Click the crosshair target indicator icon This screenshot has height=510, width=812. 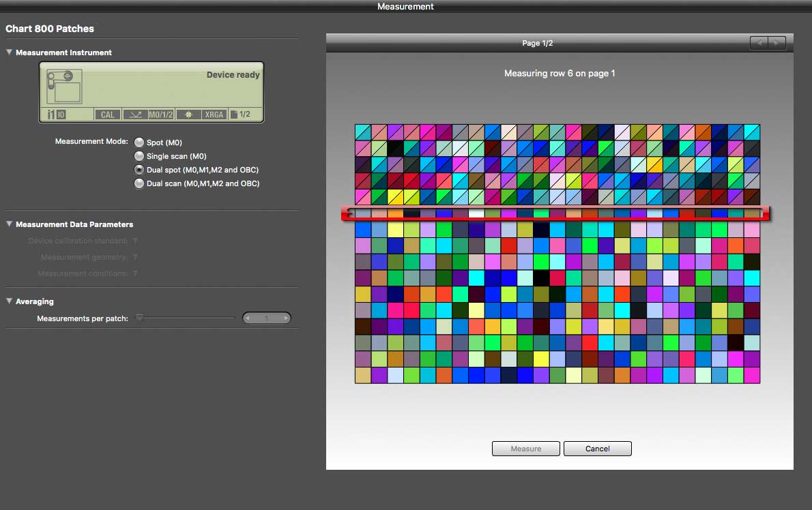pyautogui.click(x=188, y=115)
